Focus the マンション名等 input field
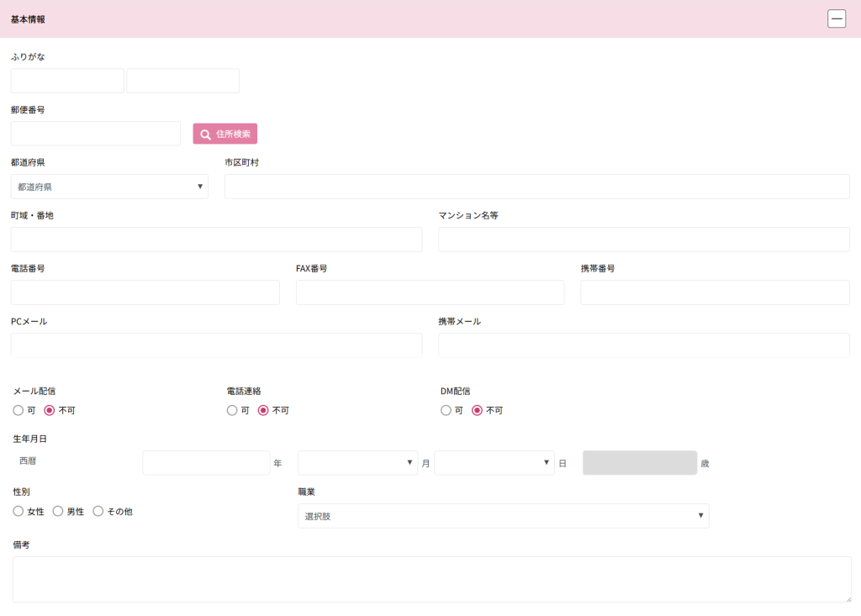861x616 pixels. [643, 240]
